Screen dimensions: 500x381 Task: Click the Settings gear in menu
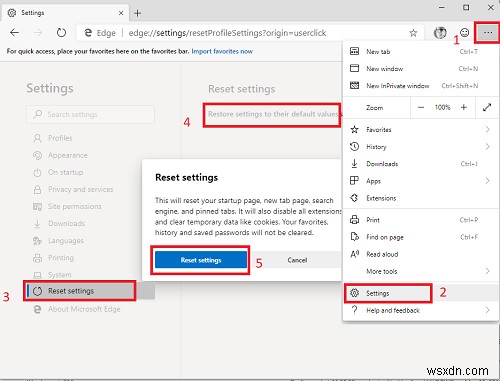[x=354, y=293]
